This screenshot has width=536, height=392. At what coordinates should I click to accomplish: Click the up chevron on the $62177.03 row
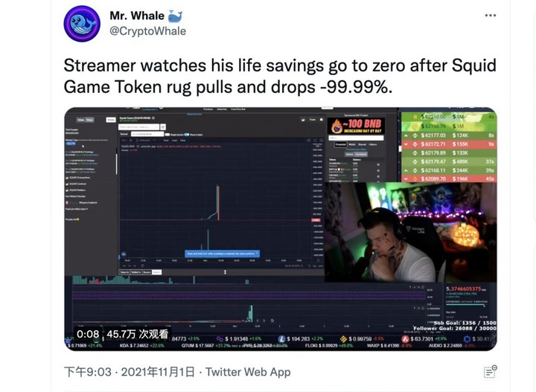406,135
